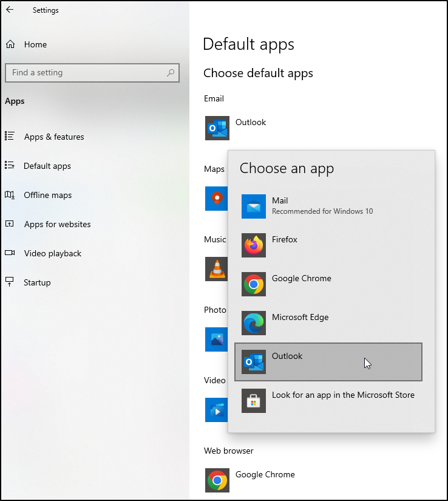Choose Google Chrome from the app list
This screenshot has width=448, height=501.
click(328, 284)
